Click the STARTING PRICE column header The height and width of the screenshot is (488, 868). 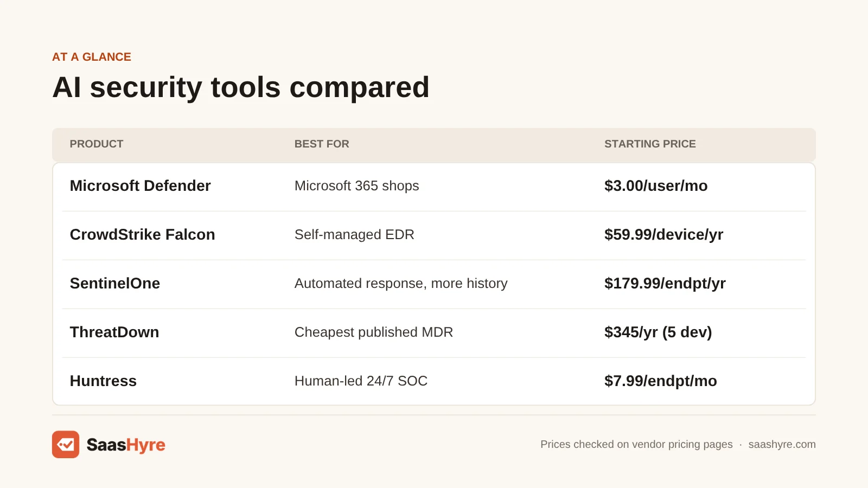pyautogui.click(x=650, y=144)
